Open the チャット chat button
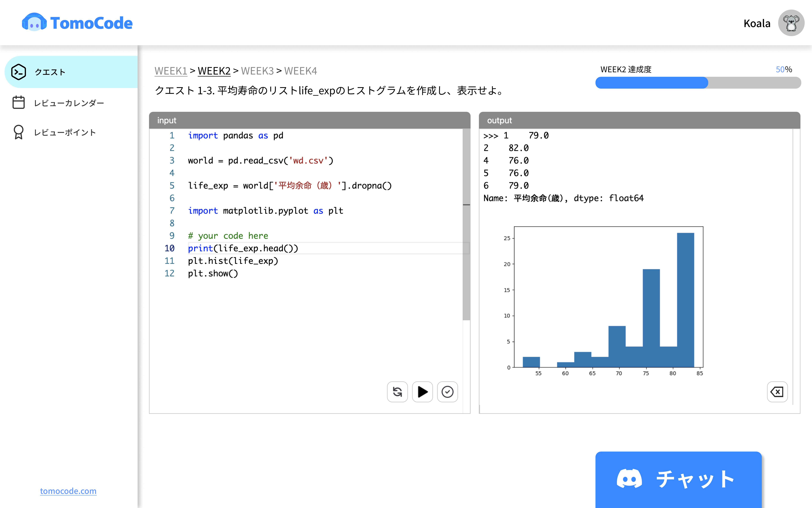The width and height of the screenshot is (812, 508). (x=678, y=479)
